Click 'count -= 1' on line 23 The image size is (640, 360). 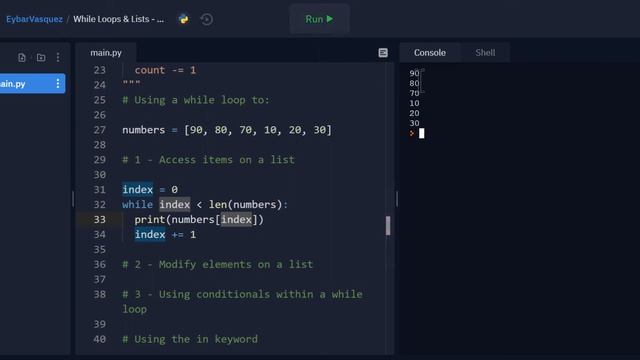click(165, 70)
